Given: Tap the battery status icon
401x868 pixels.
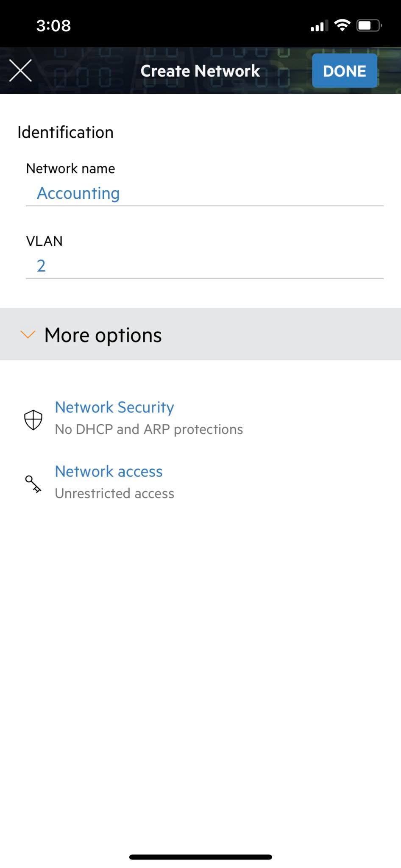Looking at the screenshot, I should click(x=369, y=25).
